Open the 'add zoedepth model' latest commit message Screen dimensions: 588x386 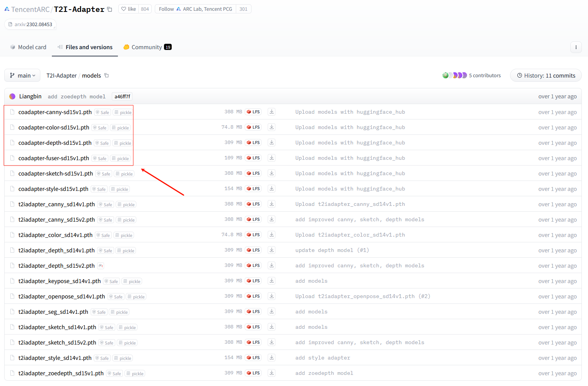tap(76, 96)
